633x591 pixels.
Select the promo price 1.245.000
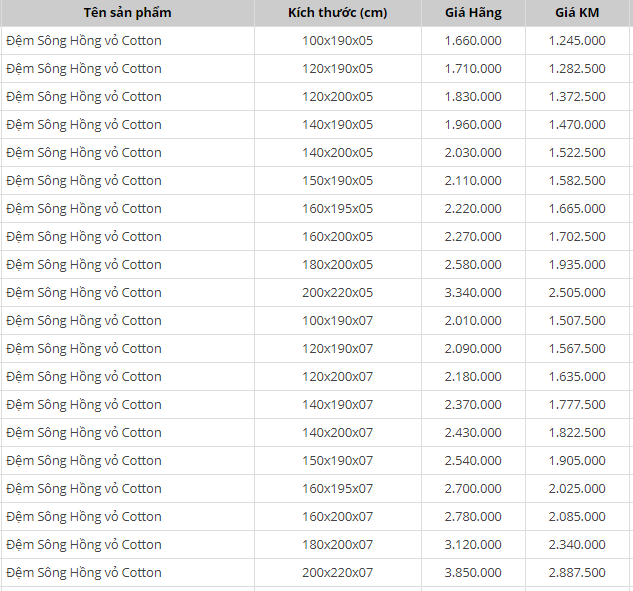point(577,41)
